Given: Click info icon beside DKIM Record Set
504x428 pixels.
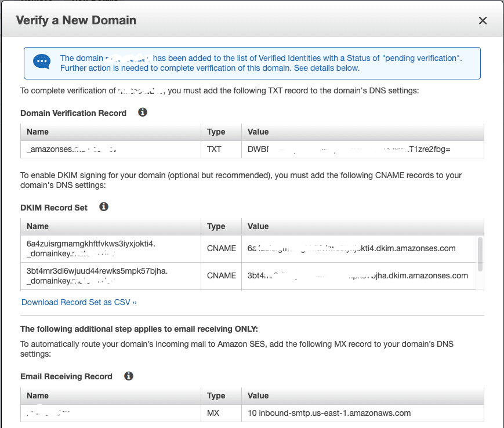Looking at the screenshot, I should (104, 207).
